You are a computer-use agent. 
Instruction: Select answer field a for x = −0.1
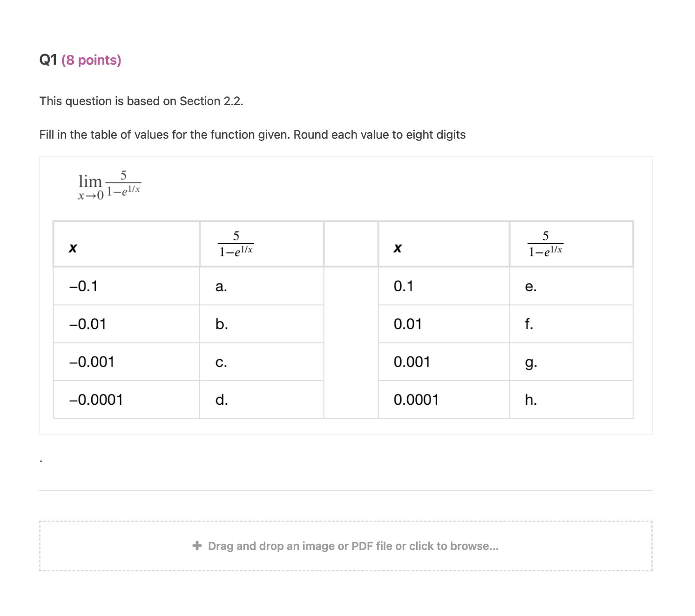[x=221, y=287]
